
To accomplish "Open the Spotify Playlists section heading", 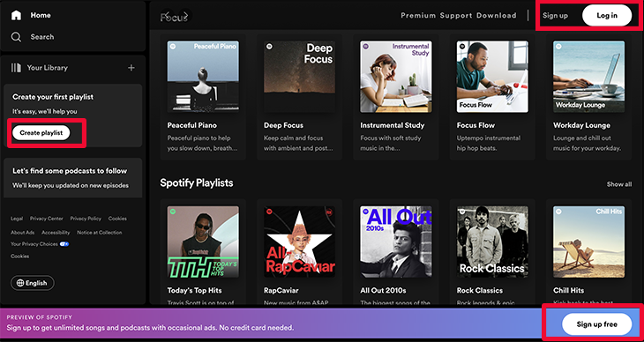I will coord(197,183).
